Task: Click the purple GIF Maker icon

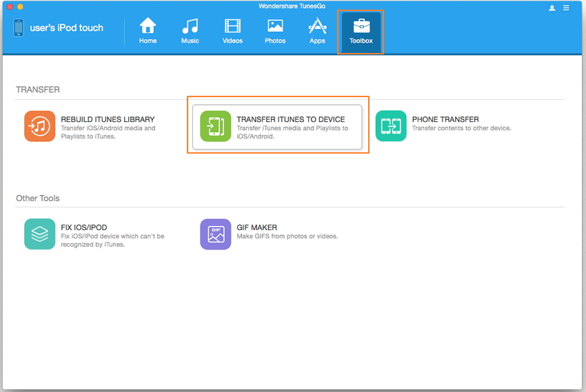Action: pos(215,234)
